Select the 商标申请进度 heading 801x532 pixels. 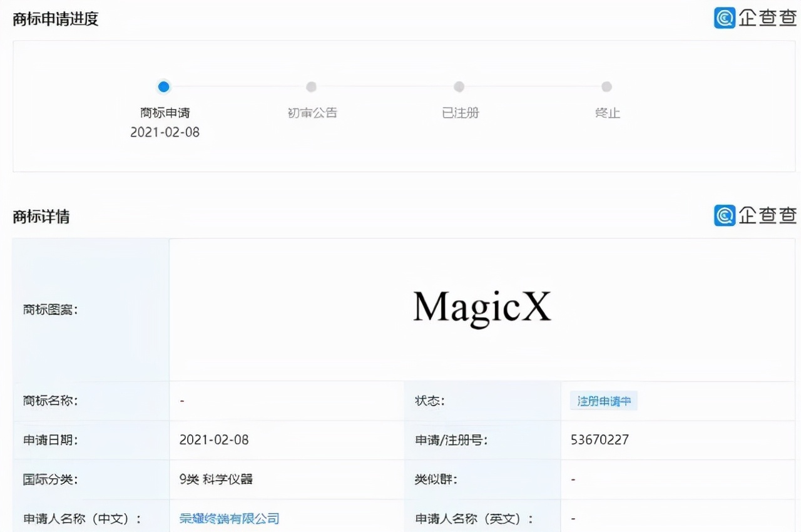[x=56, y=19]
